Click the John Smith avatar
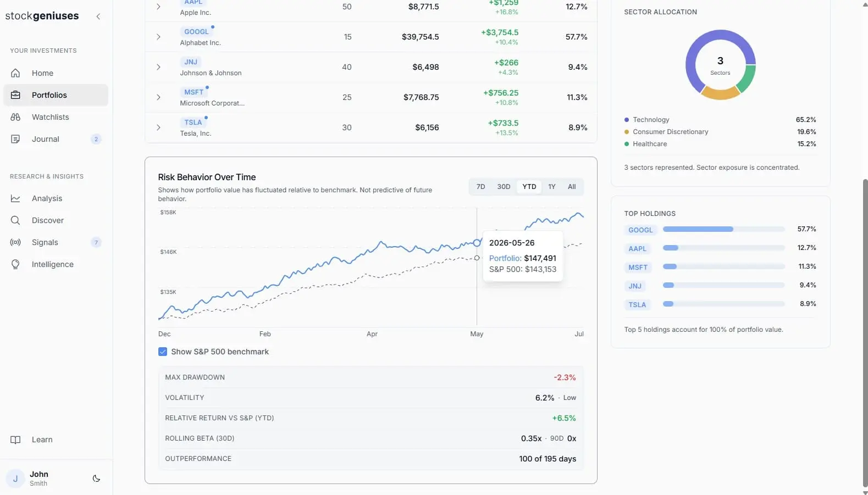This screenshot has width=868, height=495. [15, 479]
